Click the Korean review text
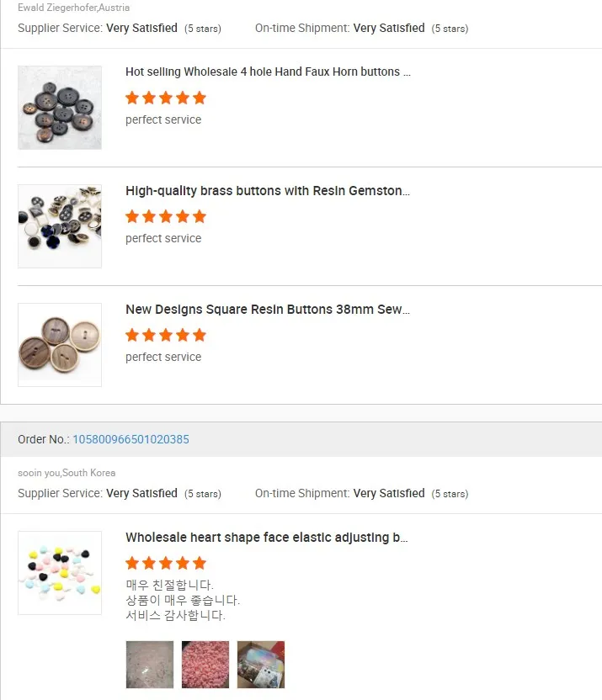Screen dimensions: 602x700 pos(182,600)
